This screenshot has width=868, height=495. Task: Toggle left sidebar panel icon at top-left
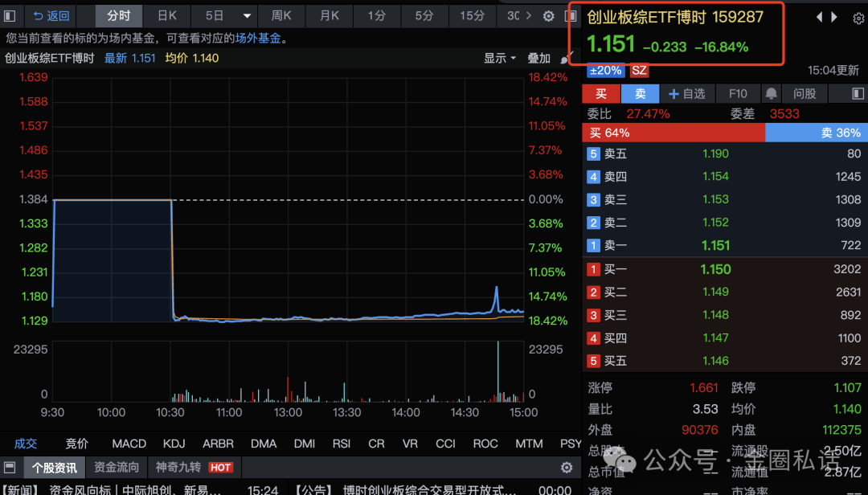10,16
